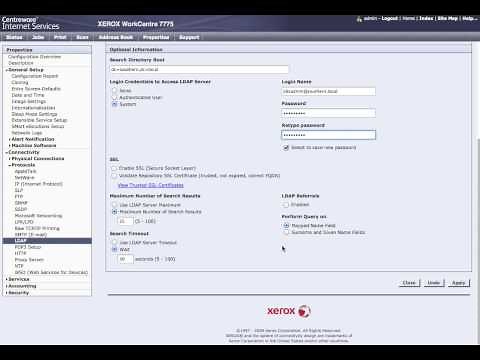Enable SSL (Secure Socket Layer) checkbox
480x360 pixels.
[114, 168]
